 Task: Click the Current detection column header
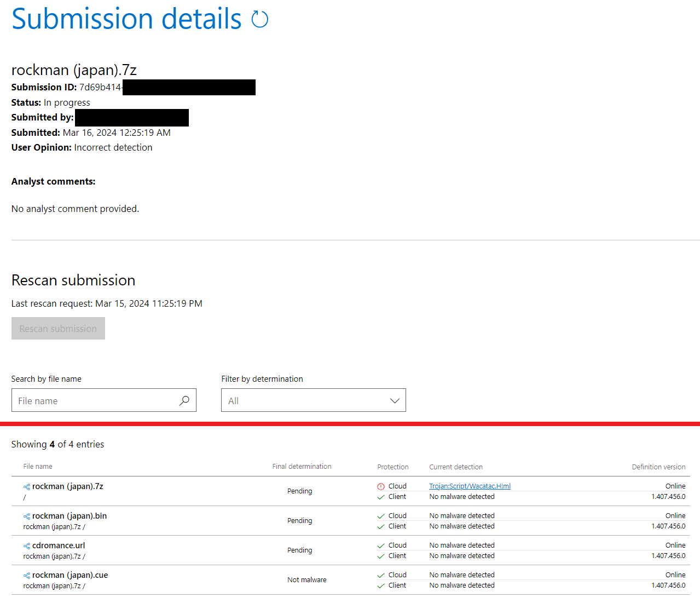pos(455,467)
